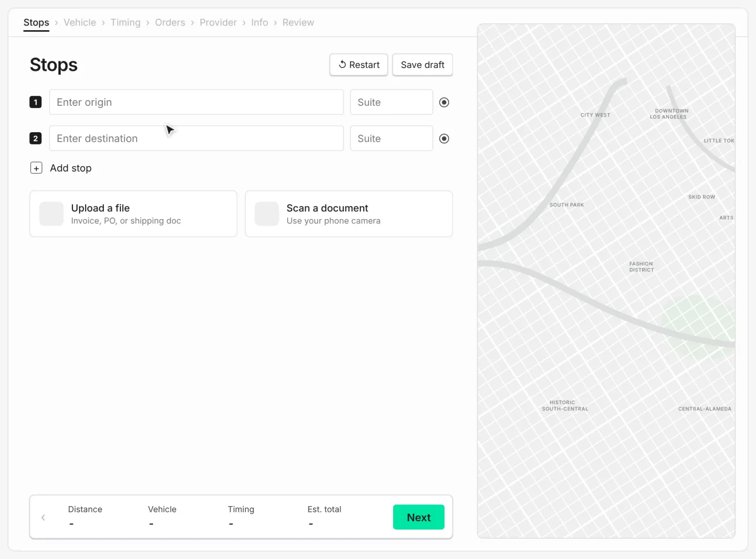Image resolution: width=756 pixels, height=559 pixels.
Task: Save the shipment as a draft
Action: (x=422, y=65)
